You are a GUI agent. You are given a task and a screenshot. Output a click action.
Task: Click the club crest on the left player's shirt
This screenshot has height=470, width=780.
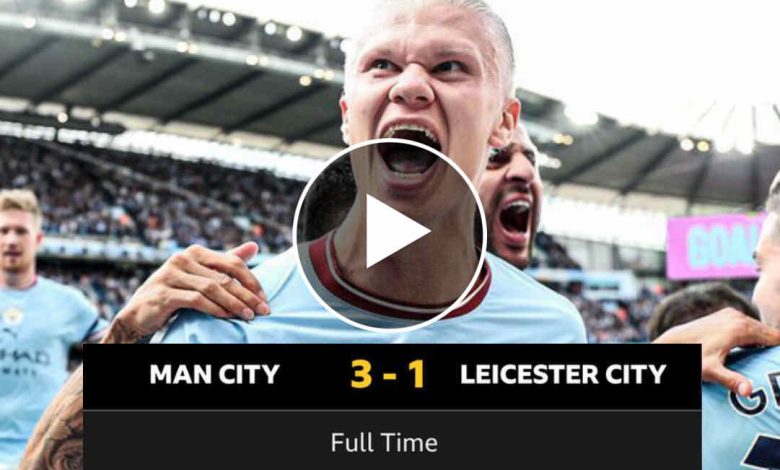point(12,317)
